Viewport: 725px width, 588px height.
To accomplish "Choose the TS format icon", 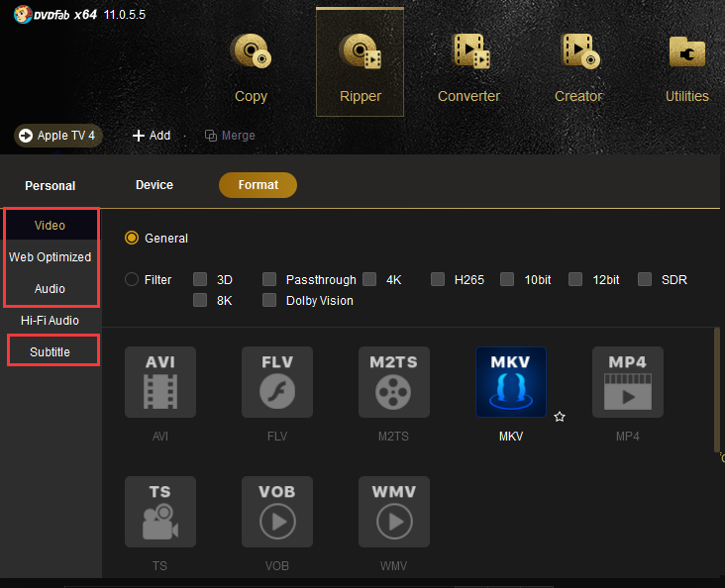I will pos(160,512).
